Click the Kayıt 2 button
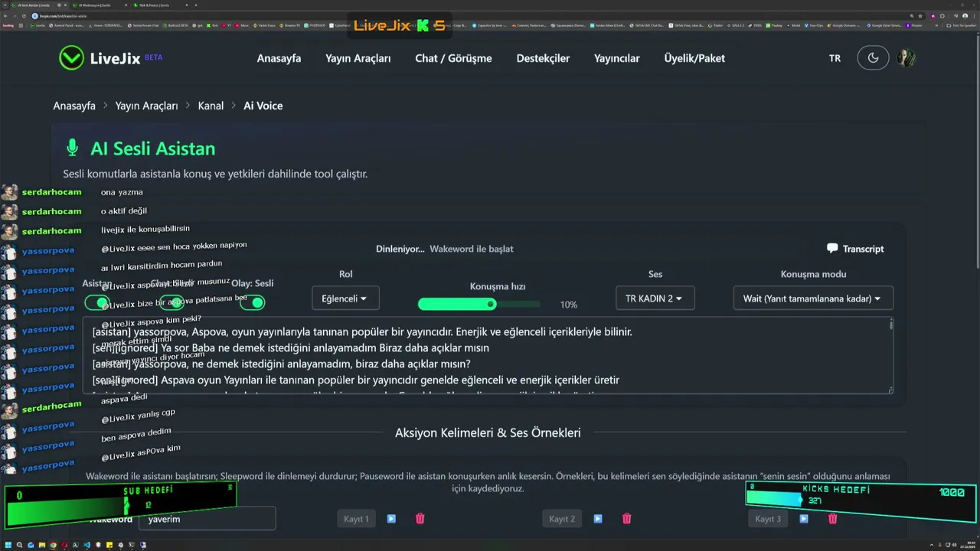The image size is (980, 551). [562, 519]
